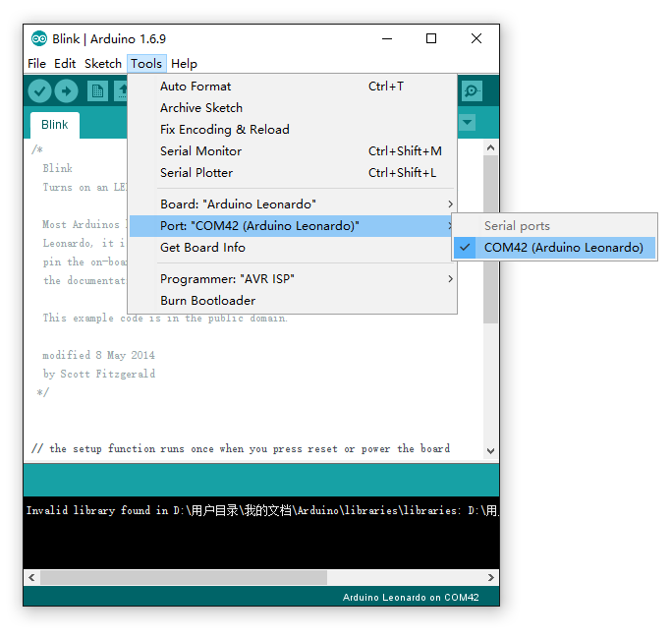Switch to the Blink sketch tab
This screenshot has width=672, height=640.
55,125
